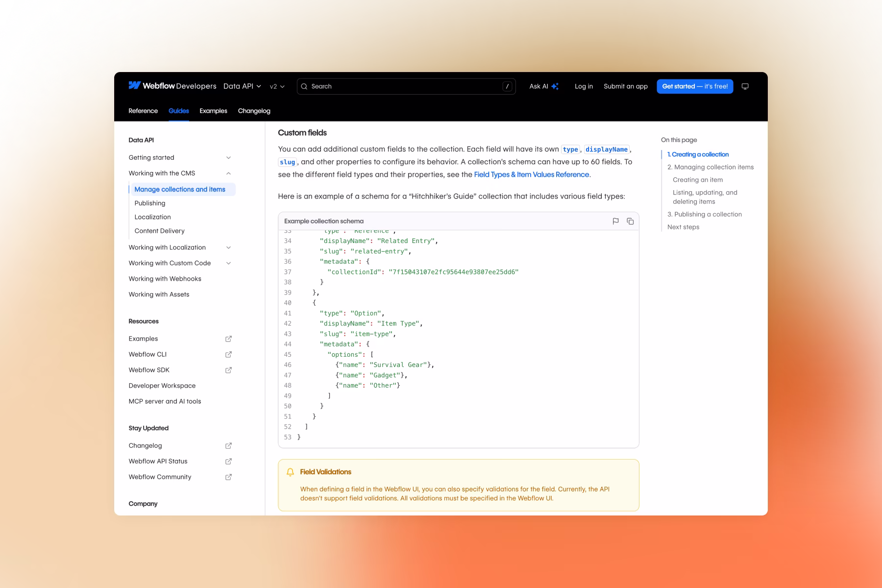This screenshot has height=588, width=882.
Task: Open the Content Delivery page
Action: click(159, 231)
